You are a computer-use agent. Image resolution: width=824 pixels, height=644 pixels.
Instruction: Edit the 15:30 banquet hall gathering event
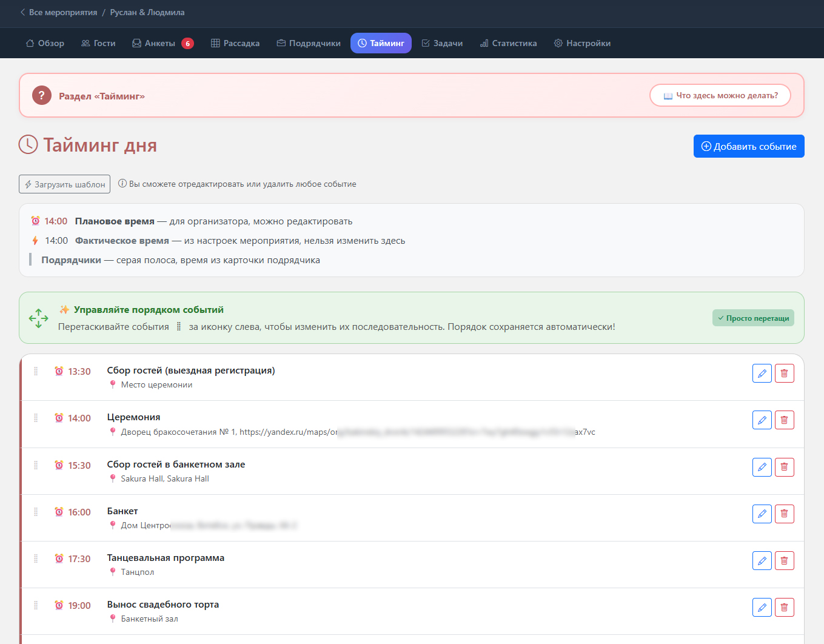click(762, 467)
